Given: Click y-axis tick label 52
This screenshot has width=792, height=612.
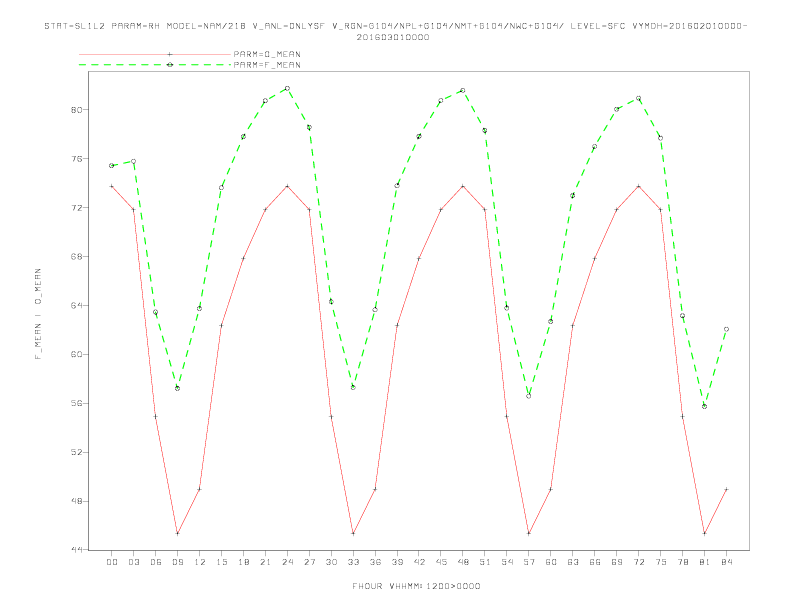Looking at the screenshot, I should point(77,452).
